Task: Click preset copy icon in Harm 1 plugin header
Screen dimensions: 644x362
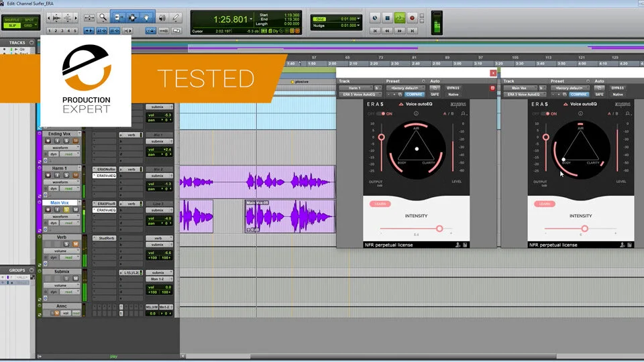Action: [x=400, y=95]
